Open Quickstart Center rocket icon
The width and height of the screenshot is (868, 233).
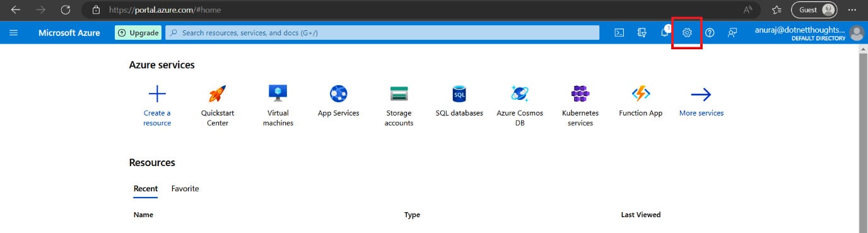(218, 94)
